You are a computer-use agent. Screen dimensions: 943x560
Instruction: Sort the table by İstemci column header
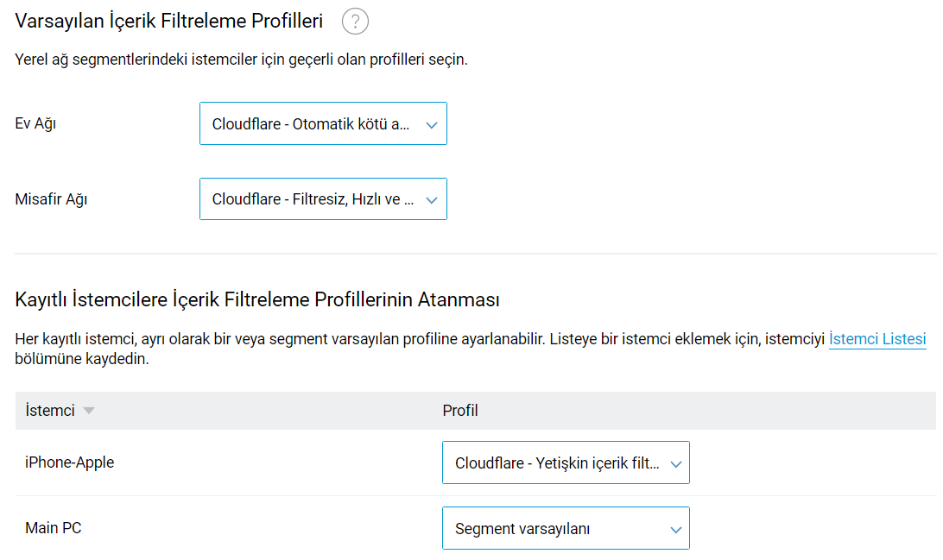click(50, 411)
